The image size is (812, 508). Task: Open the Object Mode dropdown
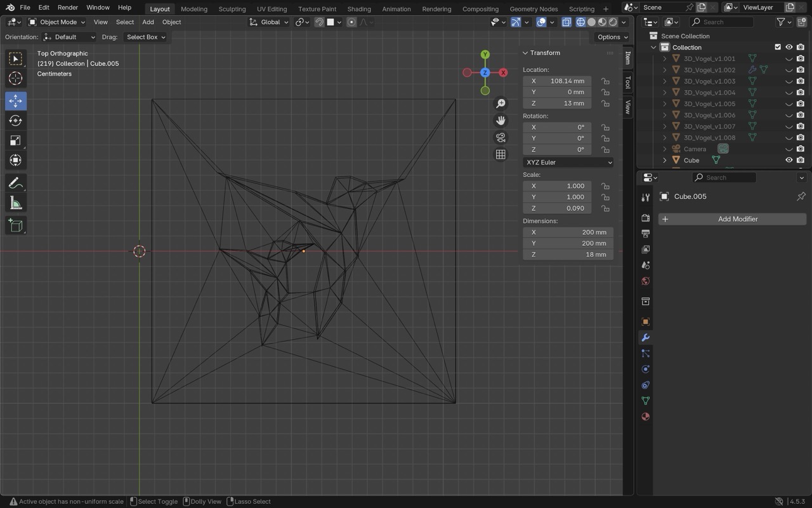pos(57,22)
